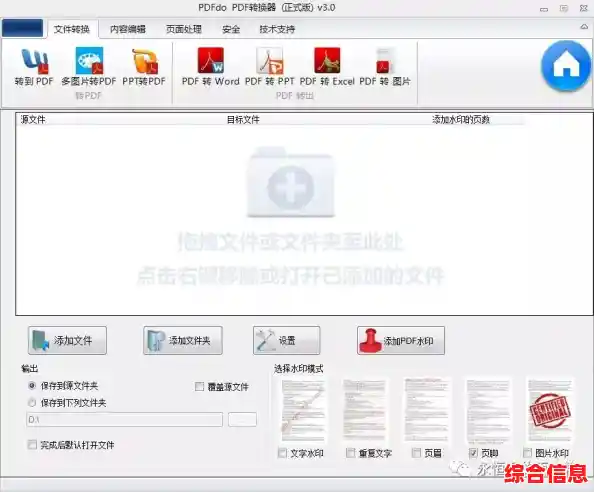This screenshot has width=594, height=492.
Task: Open the 技术支持 tab
Action: 277,29
